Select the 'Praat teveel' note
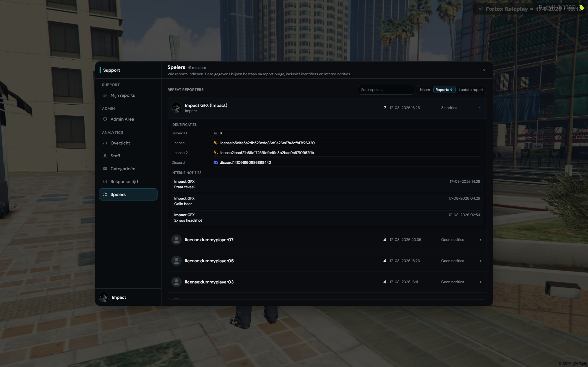The height and width of the screenshot is (367, 588). pyautogui.click(x=327, y=184)
